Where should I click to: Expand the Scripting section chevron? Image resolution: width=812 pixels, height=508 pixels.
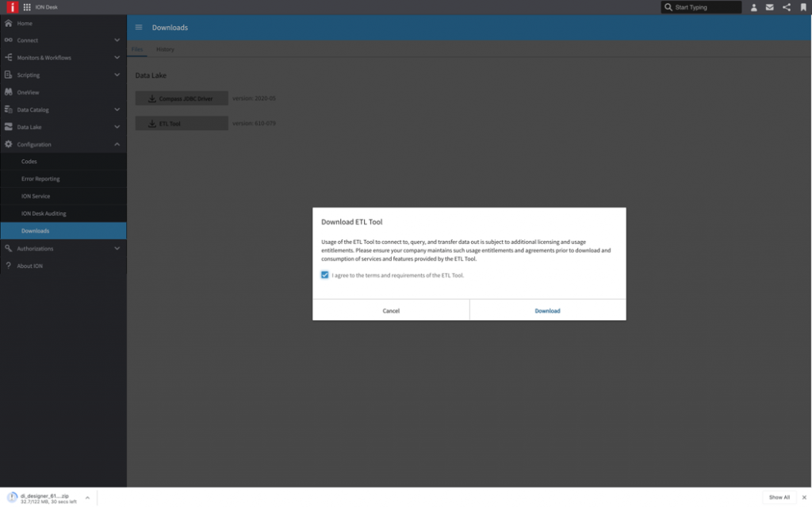(x=117, y=75)
